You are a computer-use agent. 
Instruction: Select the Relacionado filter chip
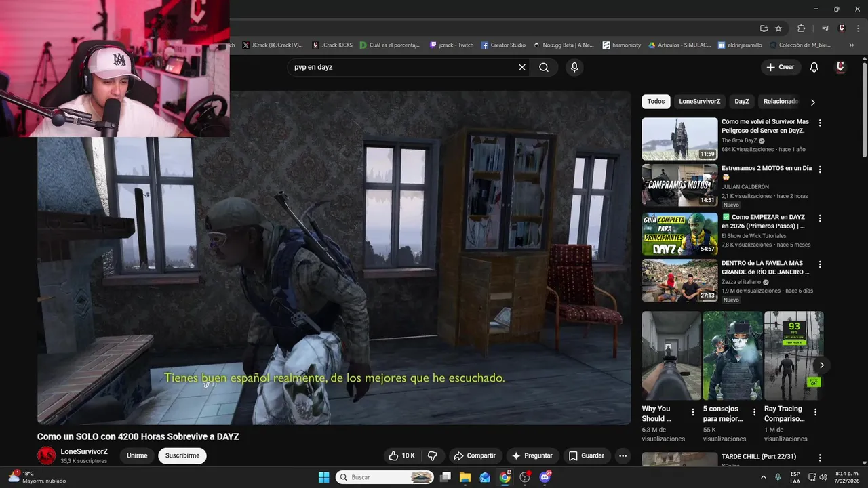click(780, 102)
